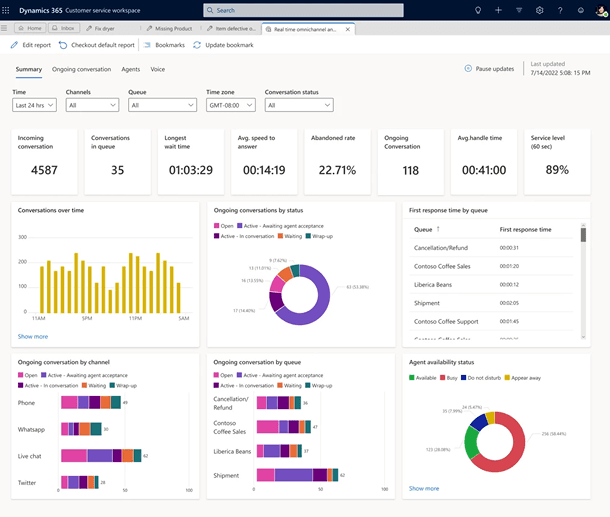This screenshot has height=517, width=610.
Task: Click the presence status icon in header
Action: pos(580,11)
